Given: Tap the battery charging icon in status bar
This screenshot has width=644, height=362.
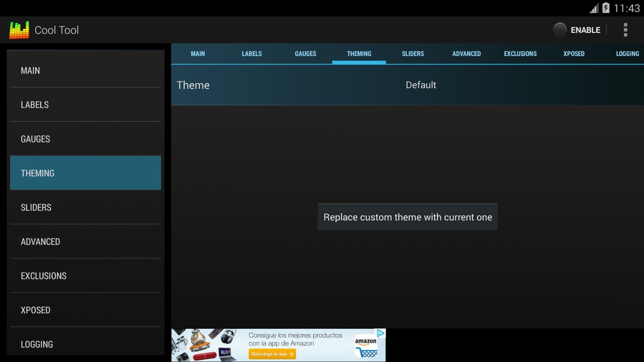Looking at the screenshot, I should [606, 8].
